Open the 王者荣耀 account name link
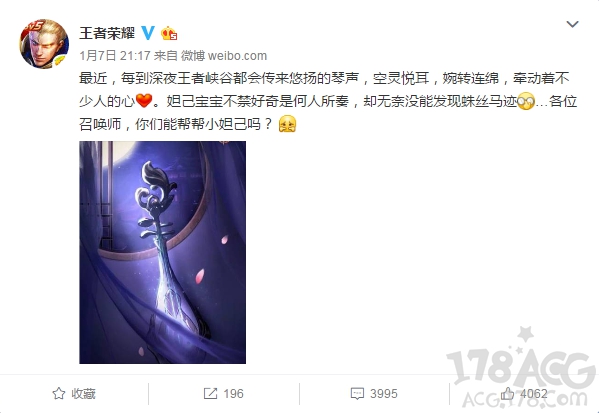This screenshot has width=599, height=413. point(107,33)
